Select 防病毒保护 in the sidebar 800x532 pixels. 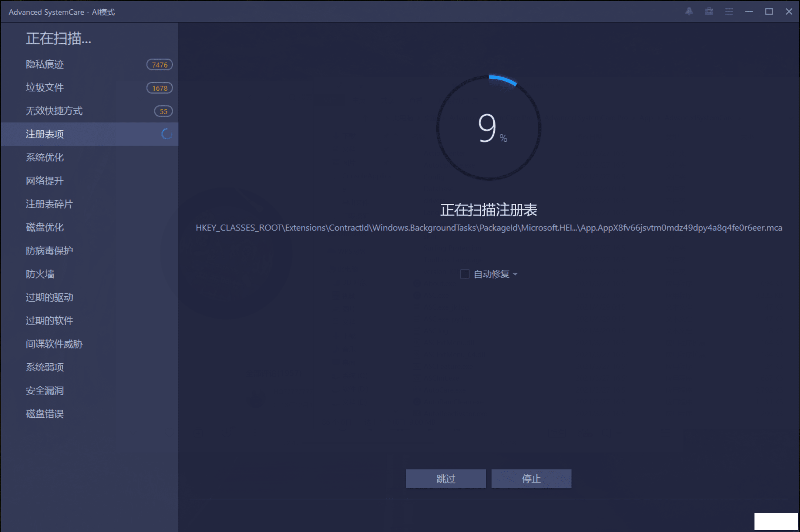pyautogui.click(x=90, y=251)
